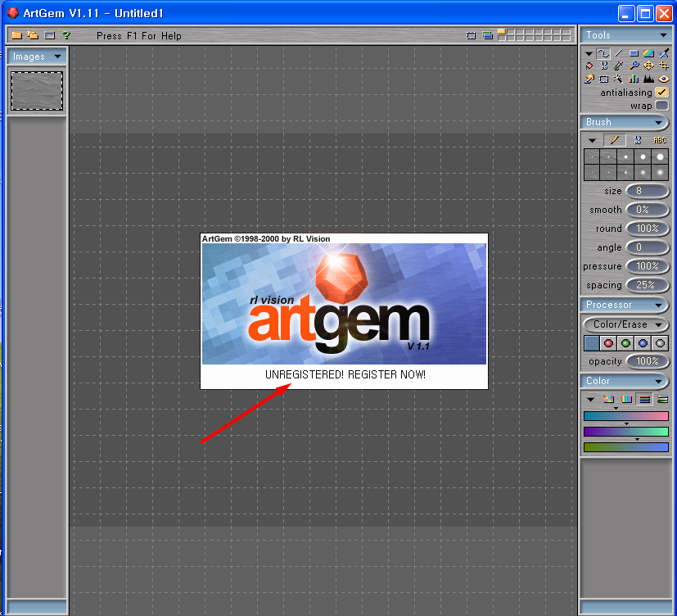This screenshot has width=677, height=616.
Task: Select the paint bucket fill tool
Action: [x=589, y=66]
